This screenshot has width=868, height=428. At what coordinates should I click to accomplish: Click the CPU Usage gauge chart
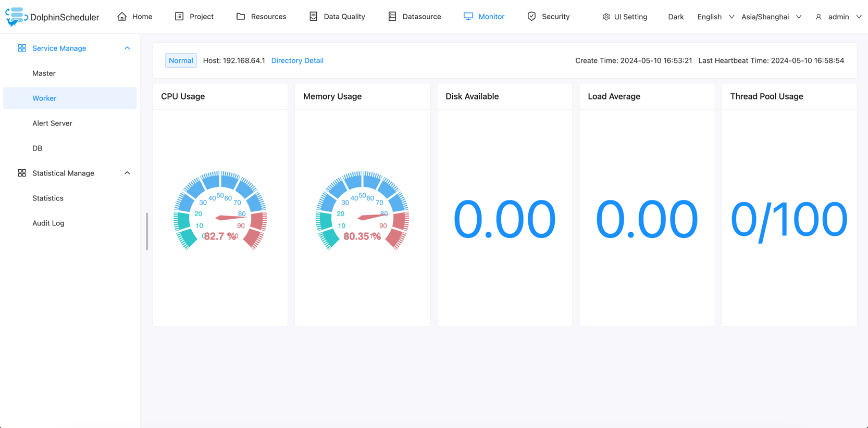coord(220,211)
